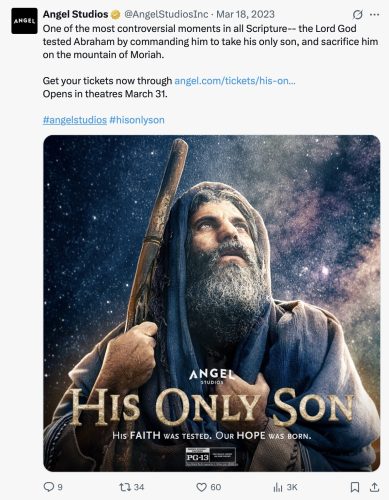Open the angel.com tickets link
The height and width of the screenshot is (500, 389).
pyautogui.click(x=235, y=81)
